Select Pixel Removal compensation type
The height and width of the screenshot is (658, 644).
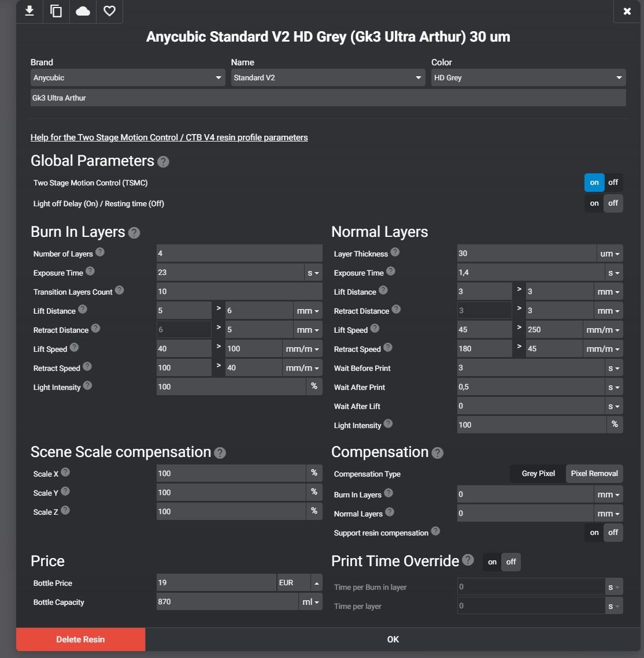594,474
